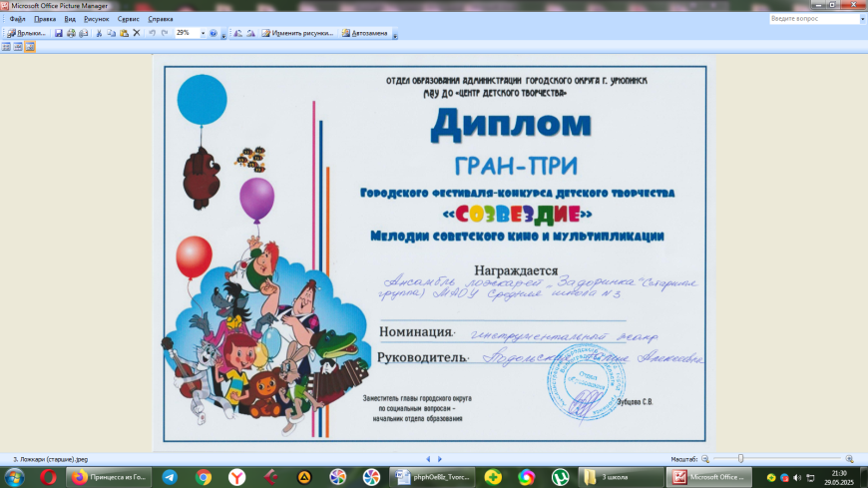Open the Windows Start button

coord(14,477)
